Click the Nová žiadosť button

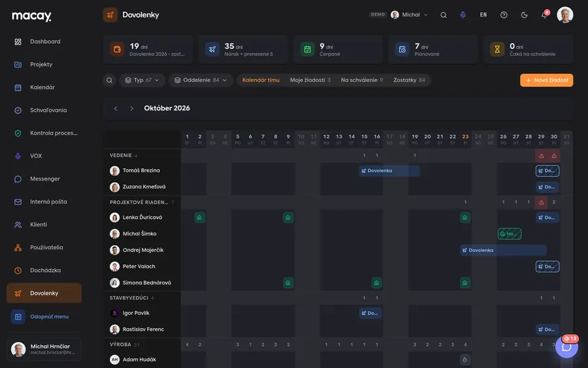pos(546,80)
